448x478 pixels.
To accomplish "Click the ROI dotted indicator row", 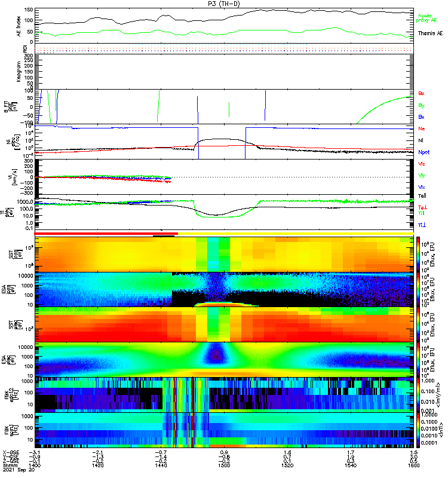I will [x=225, y=49].
